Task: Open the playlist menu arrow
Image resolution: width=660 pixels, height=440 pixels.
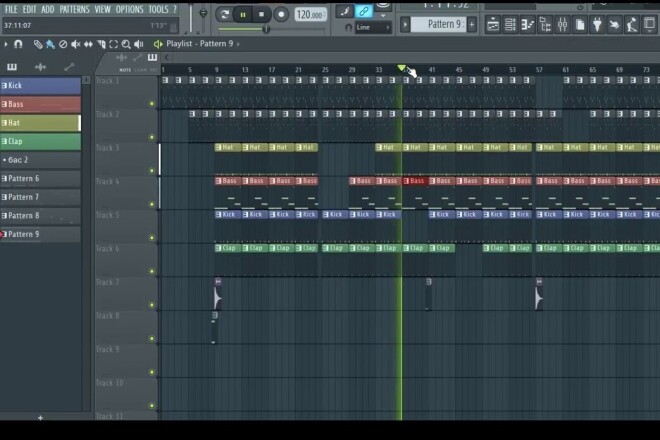Action: coord(6,44)
